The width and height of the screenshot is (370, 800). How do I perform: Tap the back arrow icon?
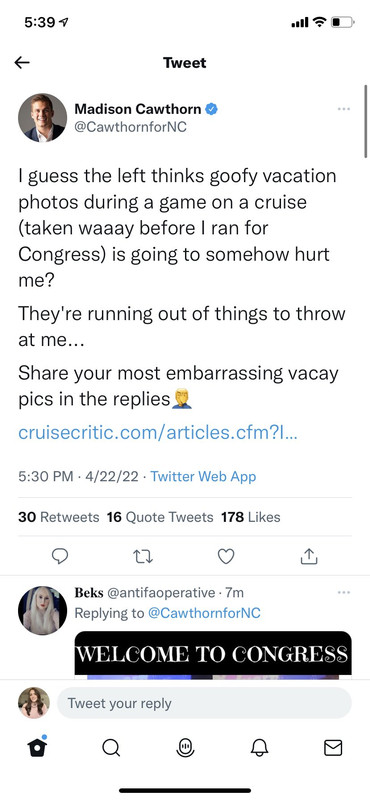point(22,63)
